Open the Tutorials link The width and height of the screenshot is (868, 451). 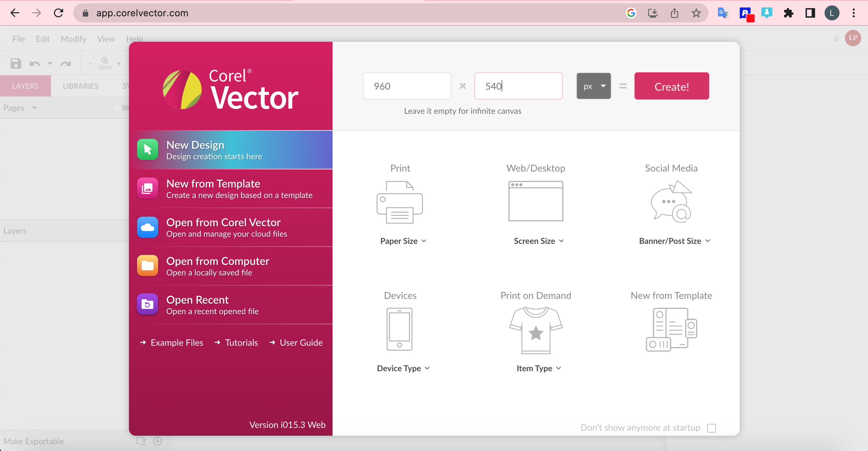pos(241,342)
